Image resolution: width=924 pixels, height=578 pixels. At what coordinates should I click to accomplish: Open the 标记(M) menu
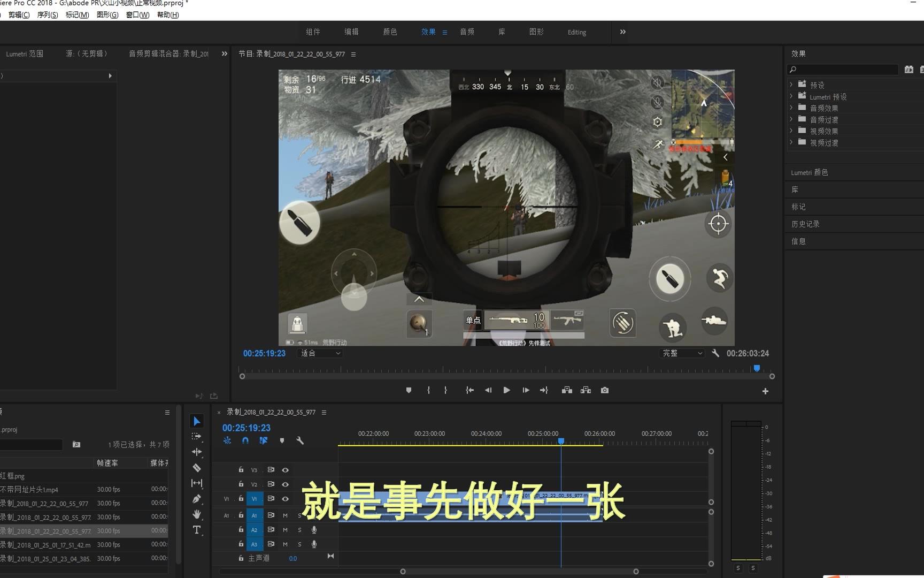(77, 15)
